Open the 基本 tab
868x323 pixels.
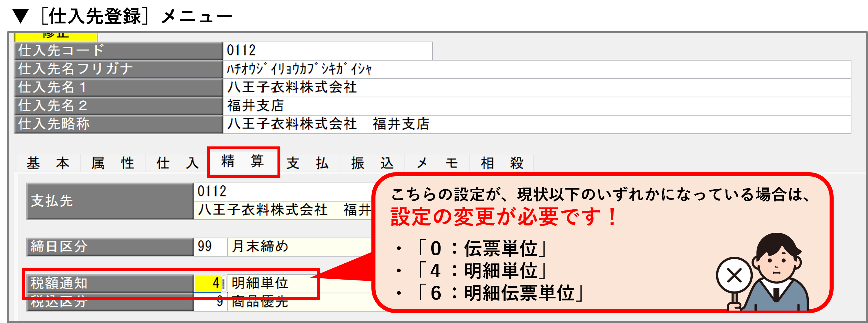[48, 163]
